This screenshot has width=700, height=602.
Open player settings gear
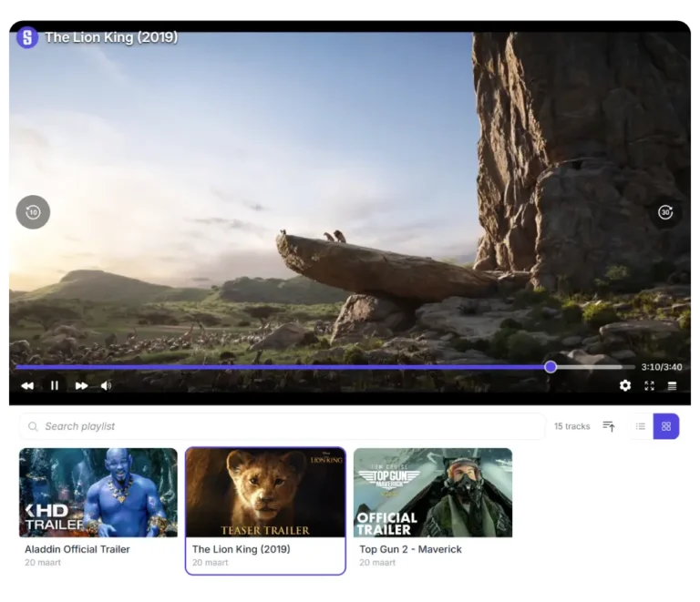pos(625,385)
